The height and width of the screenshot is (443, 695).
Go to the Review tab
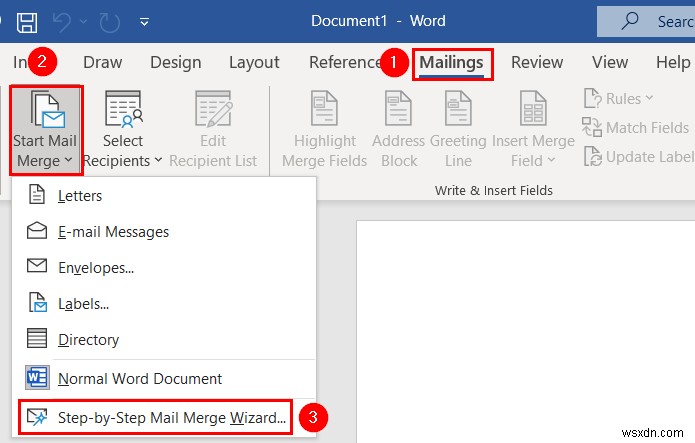pyautogui.click(x=537, y=62)
